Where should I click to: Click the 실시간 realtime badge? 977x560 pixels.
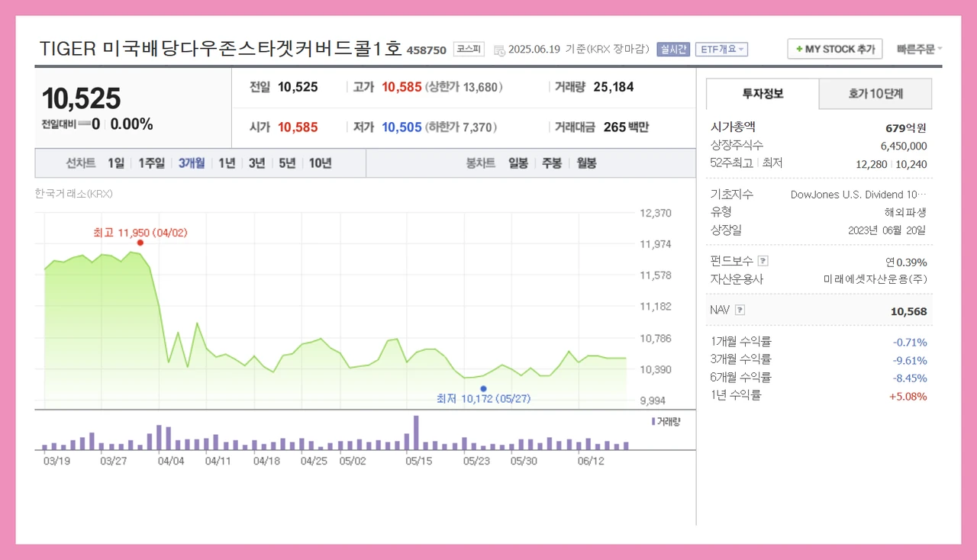coord(673,49)
